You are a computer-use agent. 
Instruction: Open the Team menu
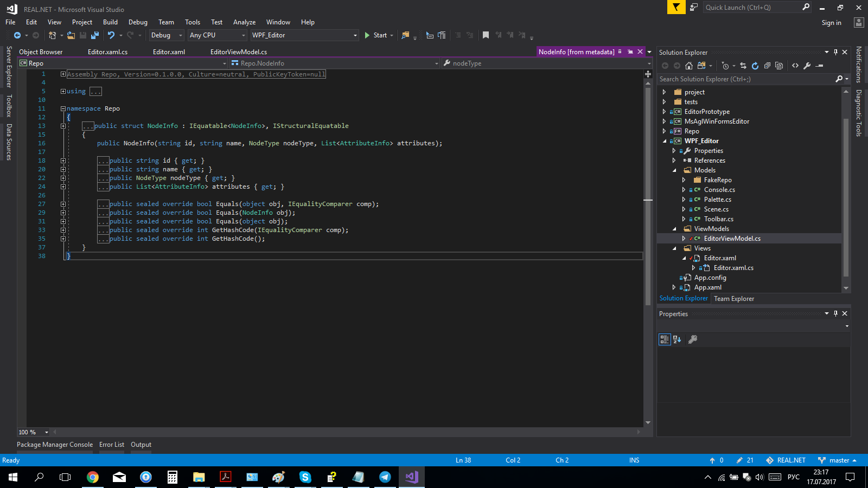(x=166, y=22)
